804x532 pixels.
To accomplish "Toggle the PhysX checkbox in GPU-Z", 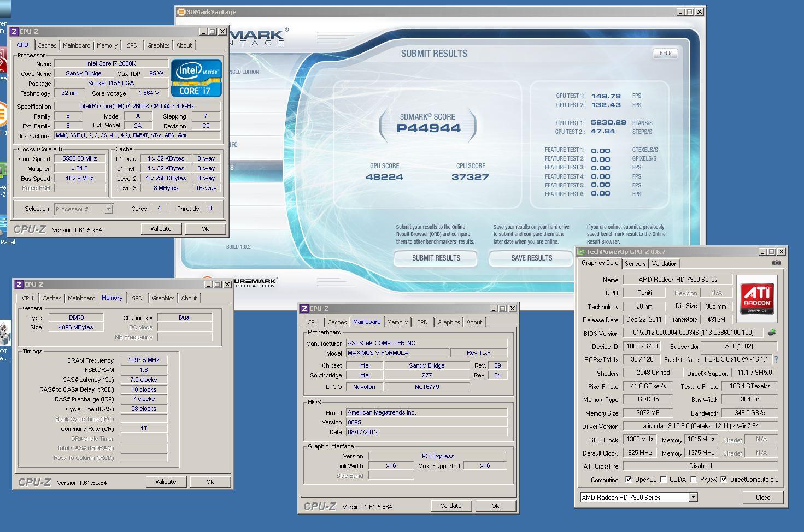I will coord(694,480).
